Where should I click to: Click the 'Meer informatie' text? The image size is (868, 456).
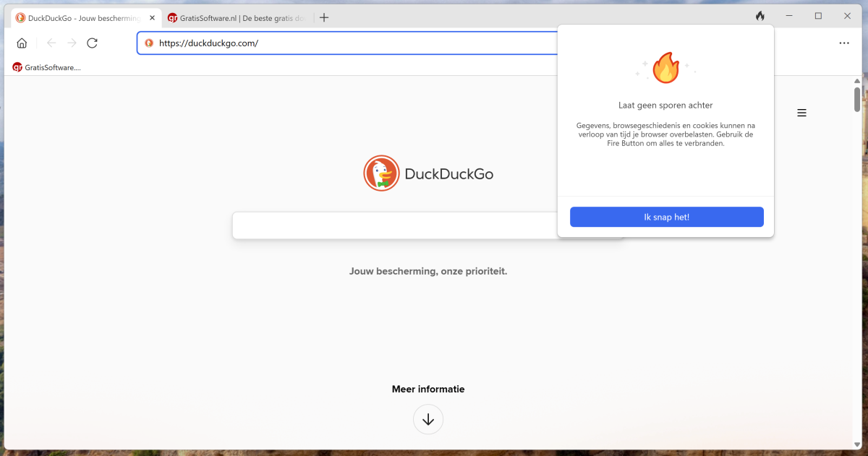click(428, 389)
